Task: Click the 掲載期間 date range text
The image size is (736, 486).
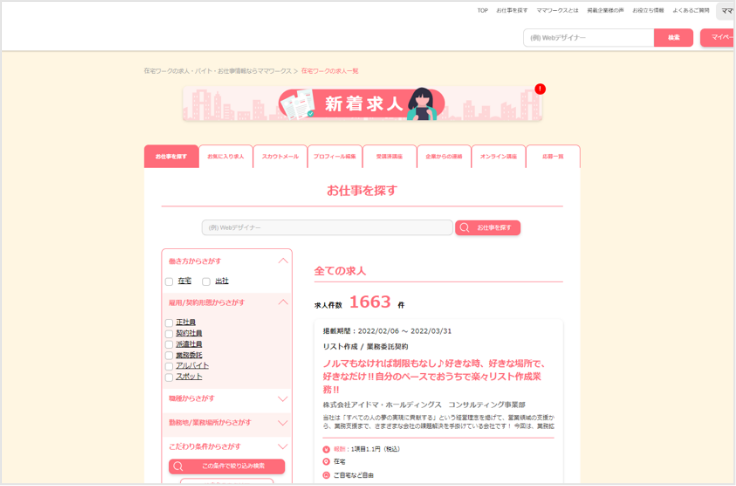Action: (x=387, y=332)
